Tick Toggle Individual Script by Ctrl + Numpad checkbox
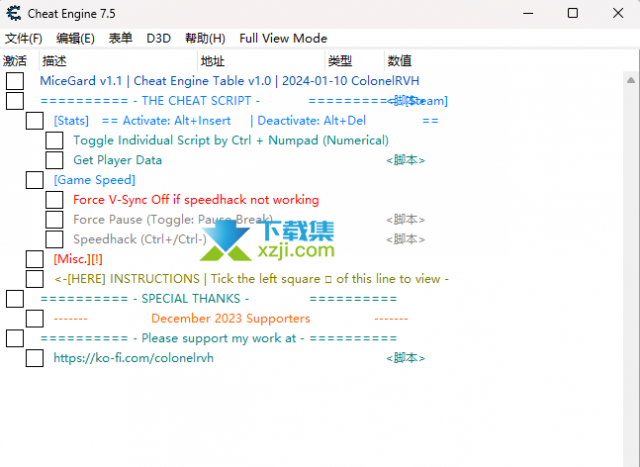The image size is (640, 467). [54, 140]
